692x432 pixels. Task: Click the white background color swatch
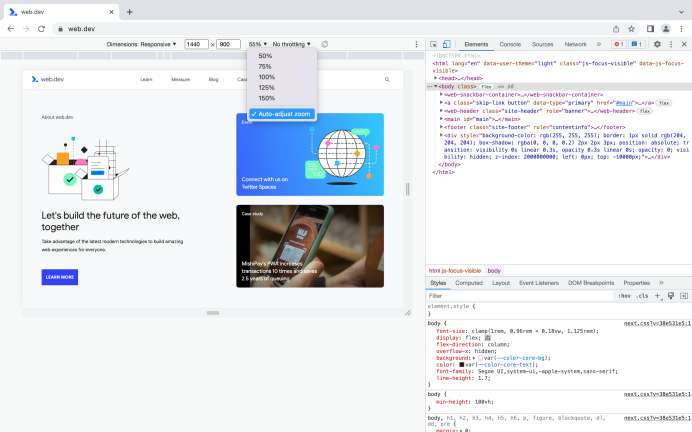[481, 358]
